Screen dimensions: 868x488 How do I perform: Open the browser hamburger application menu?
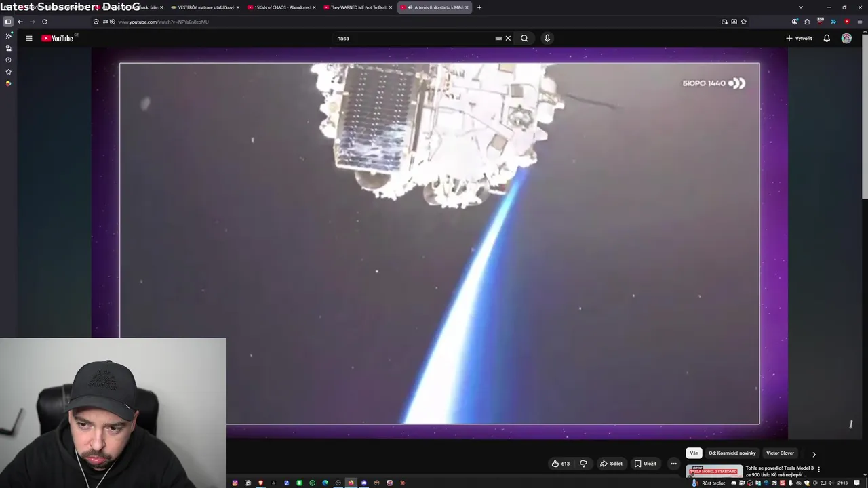coord(860,22)
